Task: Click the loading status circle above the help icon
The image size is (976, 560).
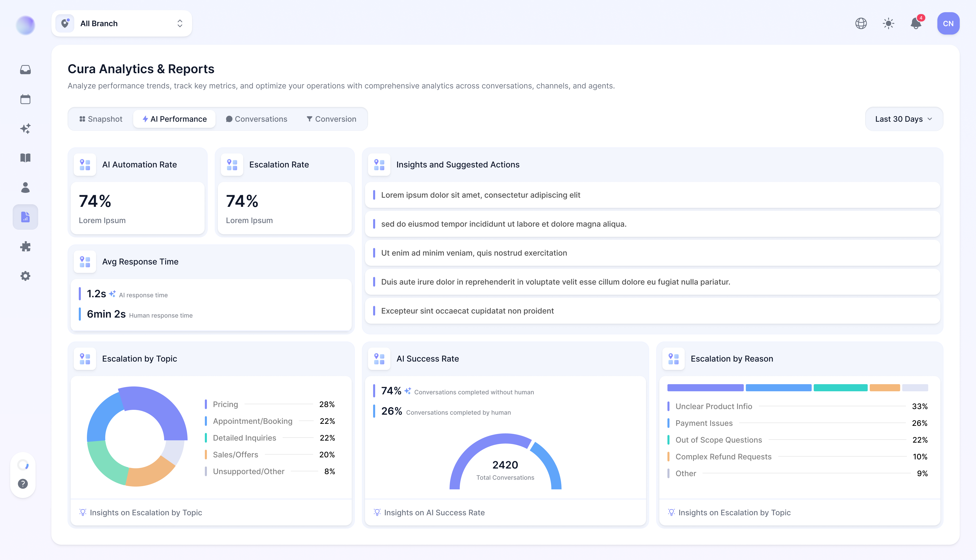Action: (23, 465)
